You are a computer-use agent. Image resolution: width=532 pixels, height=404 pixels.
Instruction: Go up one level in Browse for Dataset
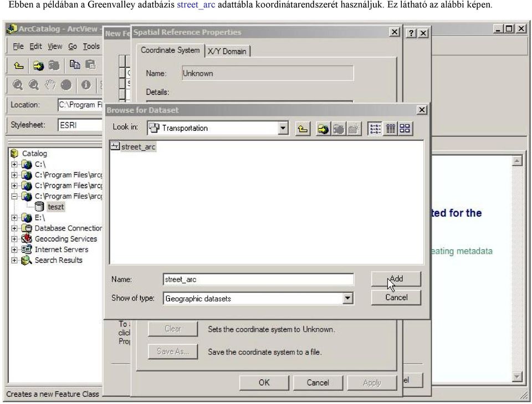pos(303,129)
